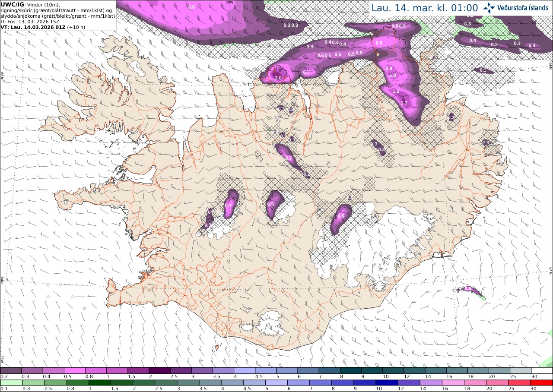Click the '(+10 h)' forecast offset text

tap(76, 27)
